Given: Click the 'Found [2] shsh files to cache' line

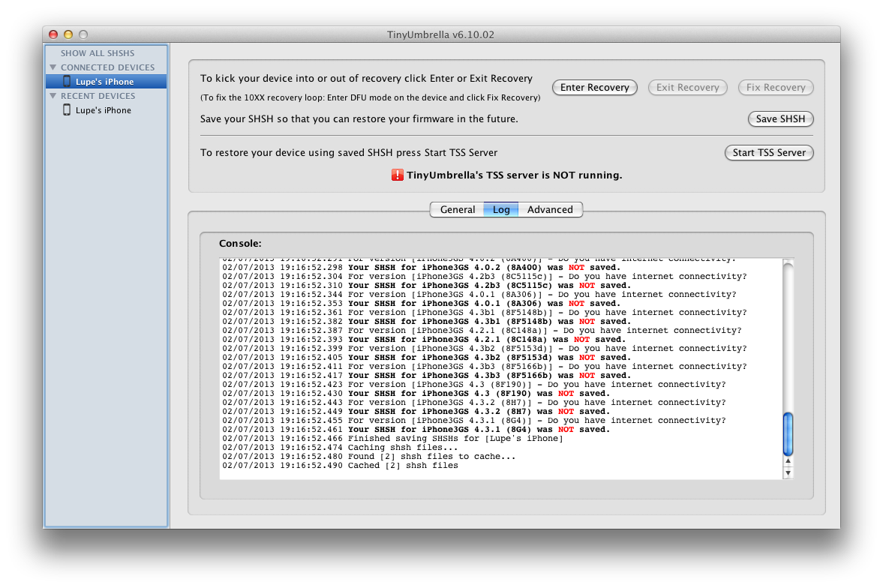Looking at the screenshot, I should (369, 457).
